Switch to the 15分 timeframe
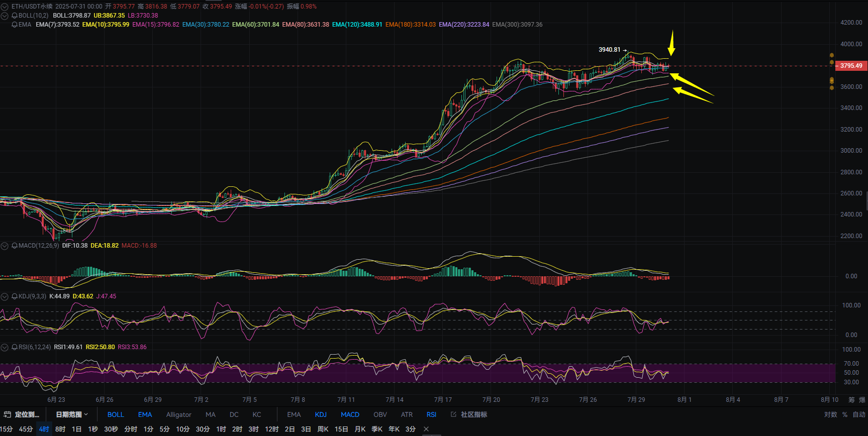The height and width of the screenshot is (436, 868). 7,429
